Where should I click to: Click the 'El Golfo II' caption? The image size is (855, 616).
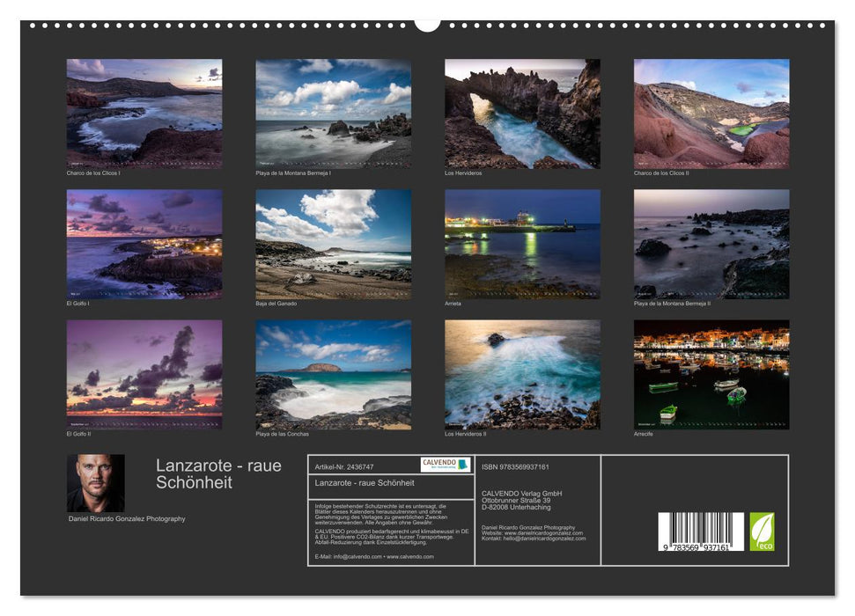coord(78,435)
